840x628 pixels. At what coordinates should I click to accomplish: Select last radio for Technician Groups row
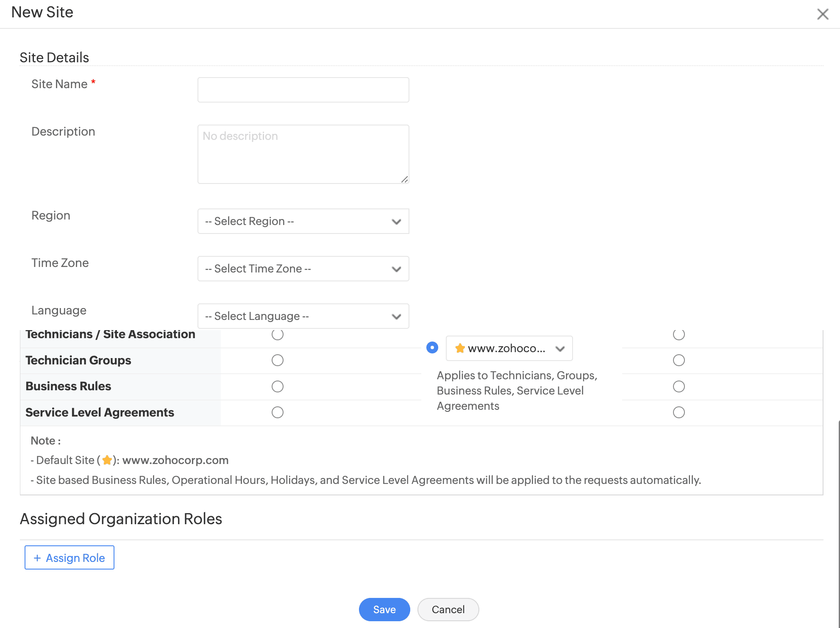pos(679,360)
